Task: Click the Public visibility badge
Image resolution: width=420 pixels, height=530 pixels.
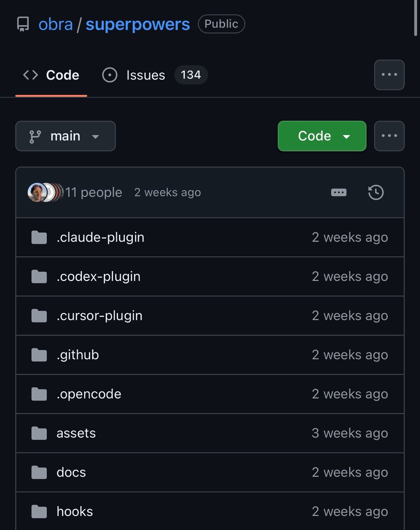Action: click(x=221, y=24)
